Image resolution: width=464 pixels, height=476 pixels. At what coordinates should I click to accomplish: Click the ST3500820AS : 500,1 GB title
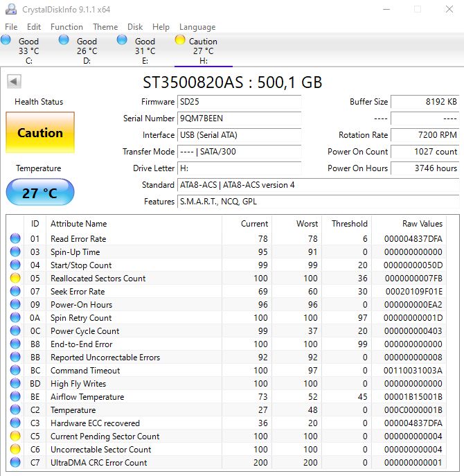[x=233, y=82]
